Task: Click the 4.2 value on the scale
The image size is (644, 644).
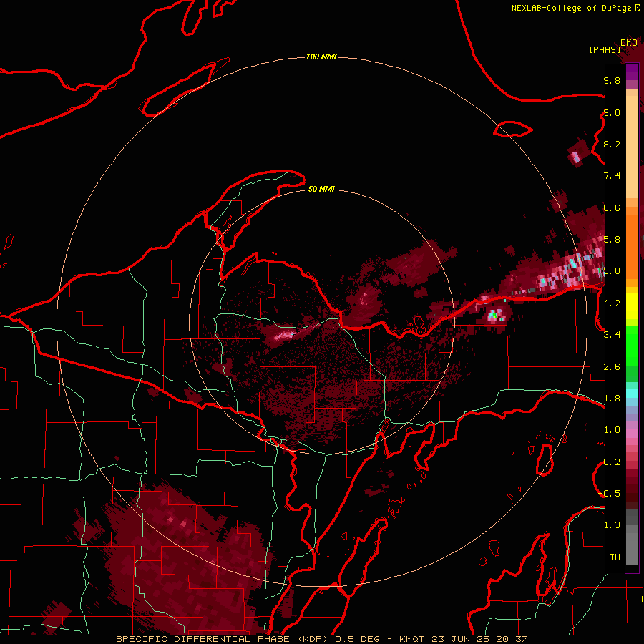Action: pyautogui.click(x=612, y=303)
